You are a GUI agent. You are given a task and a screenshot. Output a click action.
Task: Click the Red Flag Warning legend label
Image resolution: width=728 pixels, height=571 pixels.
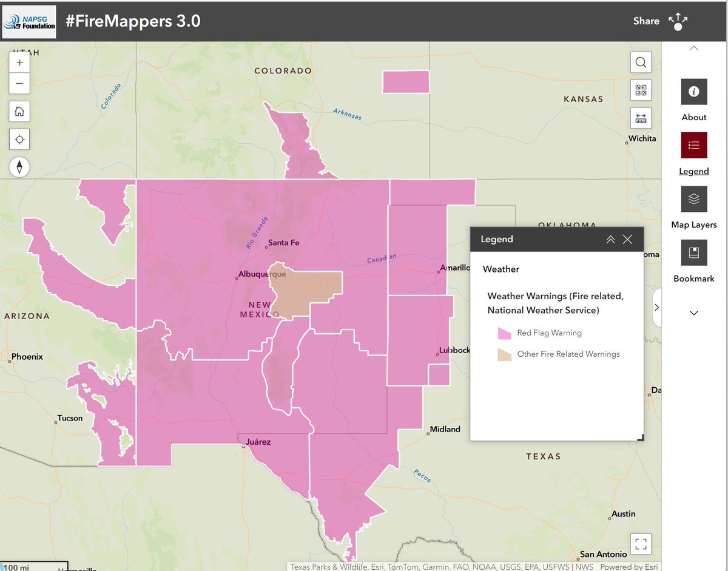[x=549, y=333]
